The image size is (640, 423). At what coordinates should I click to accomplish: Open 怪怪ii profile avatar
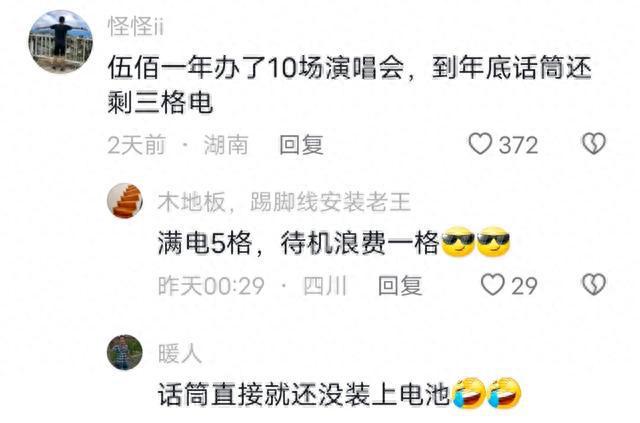[60, 41]
